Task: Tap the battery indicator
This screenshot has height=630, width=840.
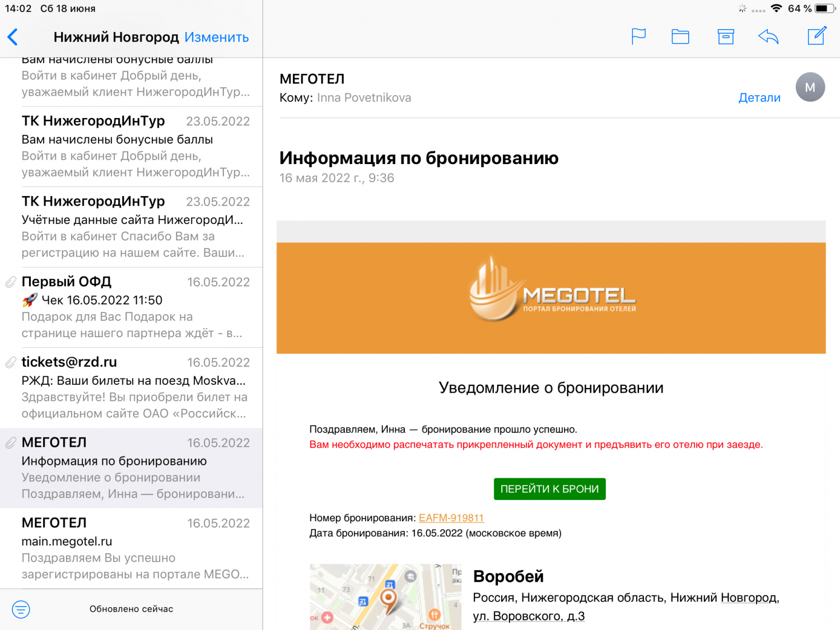Action: coord(825,8)
